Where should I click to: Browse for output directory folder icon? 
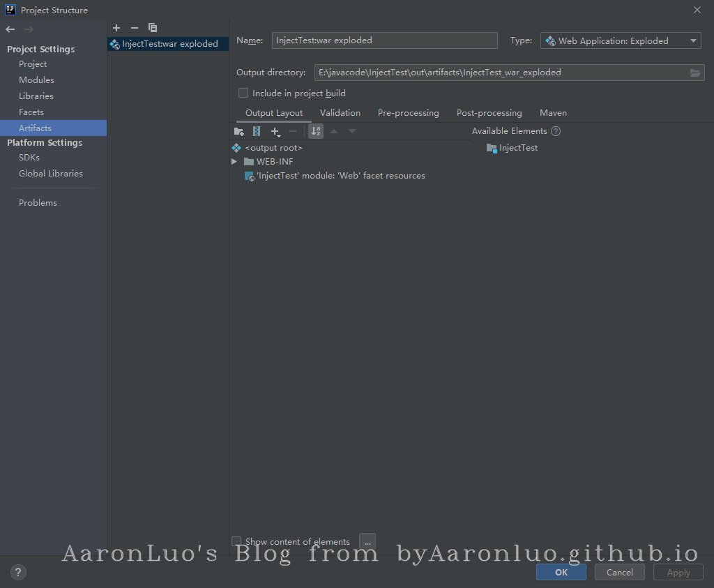(x=695, y=73)
